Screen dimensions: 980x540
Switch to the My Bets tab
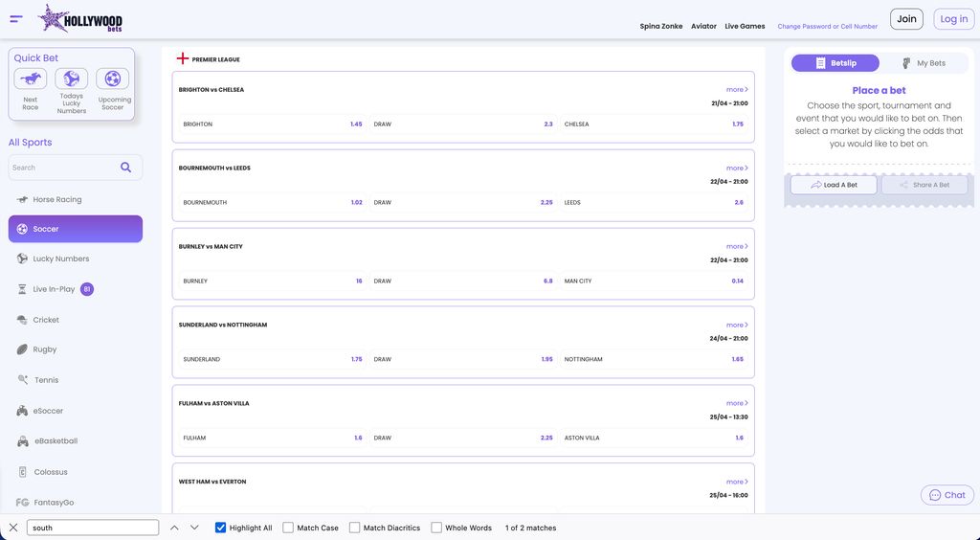tap(924, 63)
